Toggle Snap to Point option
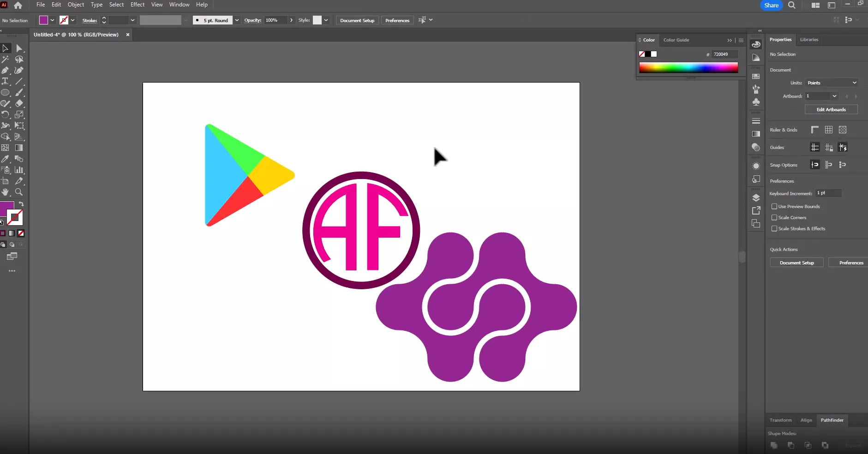 [x=815, y=165]
